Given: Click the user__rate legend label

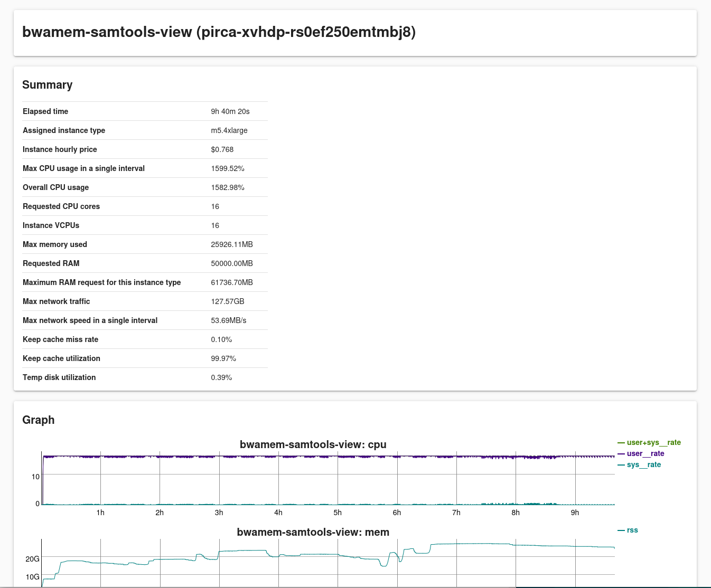Looking at the screenshot, I should pos(645,453).
